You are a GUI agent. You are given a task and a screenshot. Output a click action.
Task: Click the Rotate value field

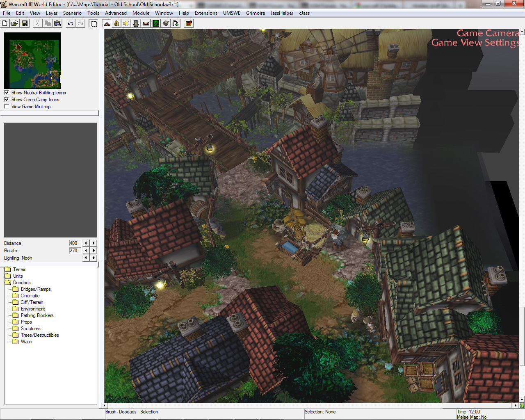point(75,251)
